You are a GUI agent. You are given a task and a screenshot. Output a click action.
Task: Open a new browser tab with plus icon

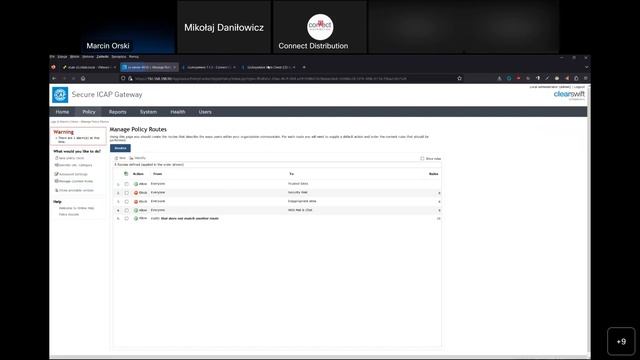pyautogui.click(x=304, y=67)
